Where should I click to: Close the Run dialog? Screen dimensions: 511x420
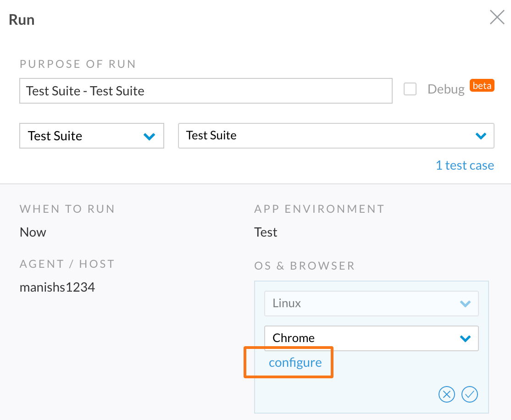point(497,17)
